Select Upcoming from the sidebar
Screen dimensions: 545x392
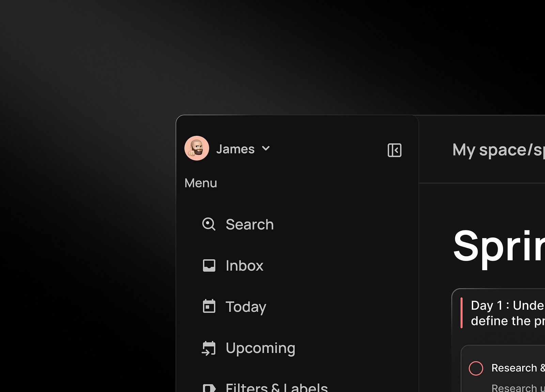260,348
